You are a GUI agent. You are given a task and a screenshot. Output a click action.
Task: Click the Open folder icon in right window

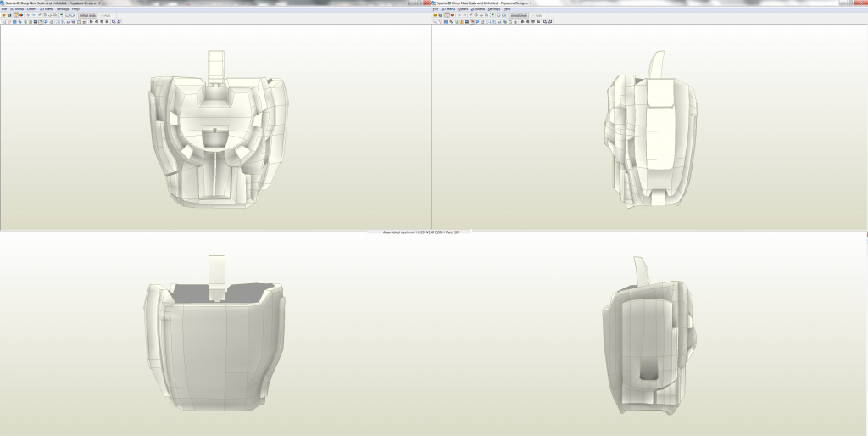click(x=435, y=15)
